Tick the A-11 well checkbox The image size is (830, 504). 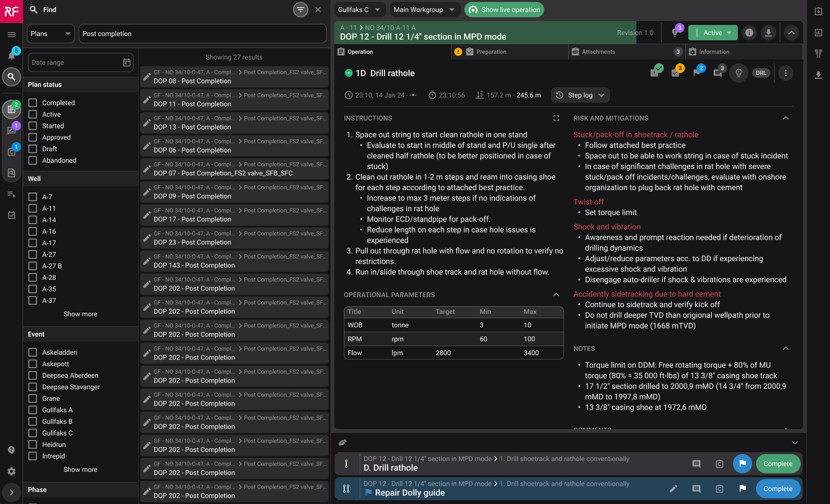[x=33, y=208]
